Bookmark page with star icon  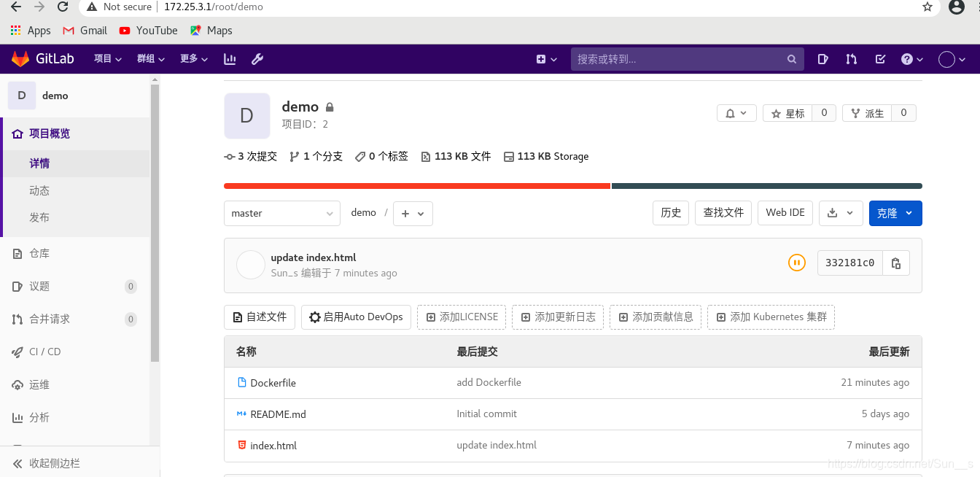927,7
